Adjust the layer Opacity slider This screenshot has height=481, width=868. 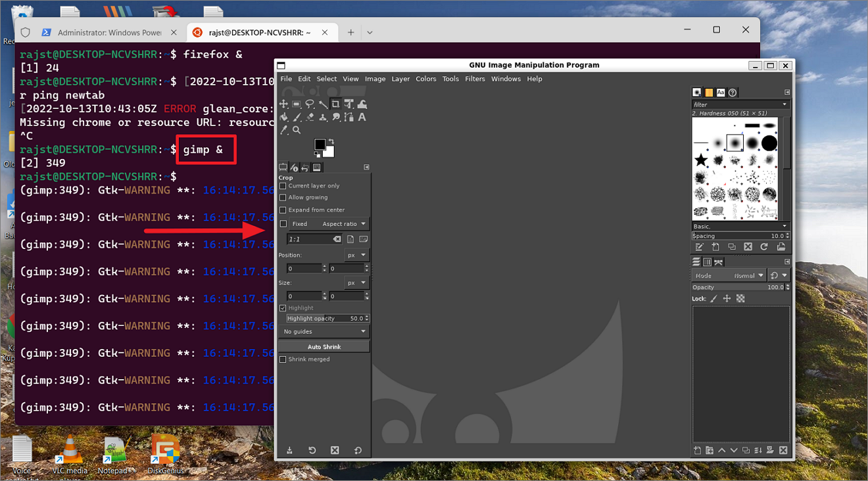coord(740,287)
